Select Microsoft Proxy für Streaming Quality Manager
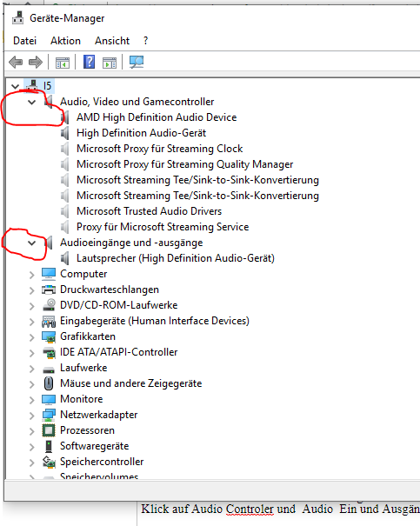 185,164
